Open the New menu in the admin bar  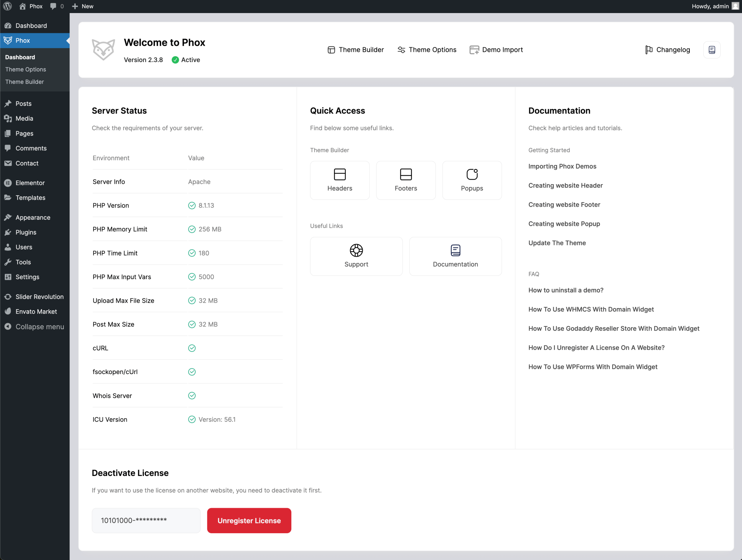(82, 6)
